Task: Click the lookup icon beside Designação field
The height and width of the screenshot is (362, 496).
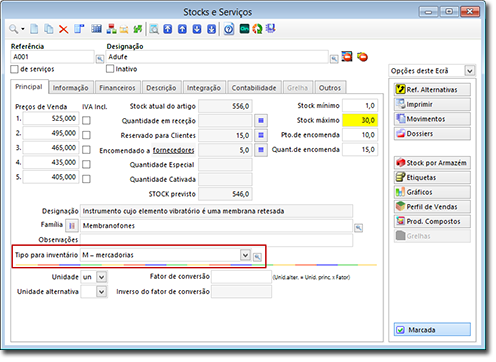Action: coord(334,59)
